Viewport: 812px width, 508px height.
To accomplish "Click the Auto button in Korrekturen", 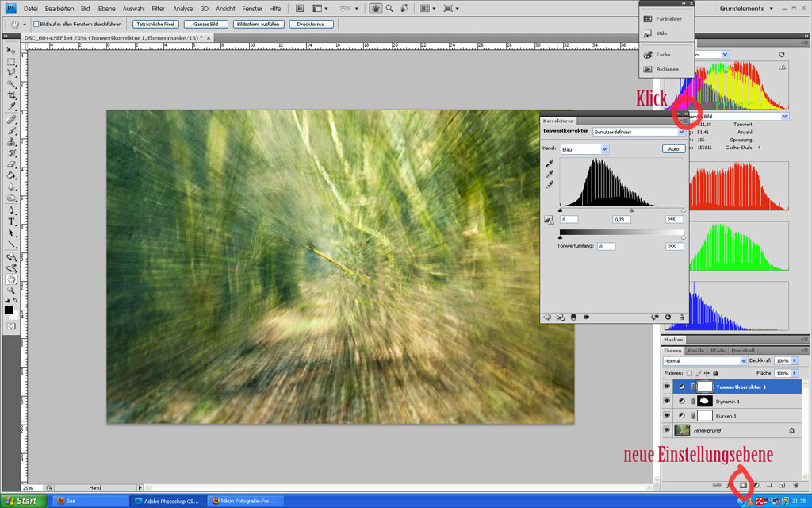I will [x=674, y=148].
